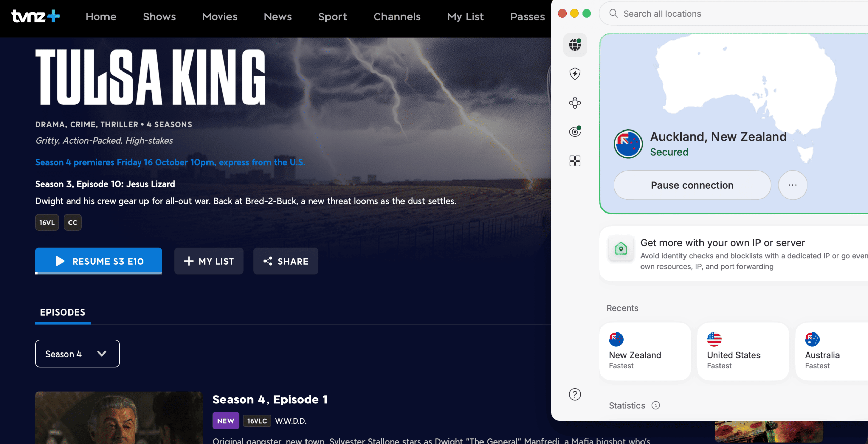Open the help question mark icon
This screenshot has width=868, height=444.
[575, 394]
